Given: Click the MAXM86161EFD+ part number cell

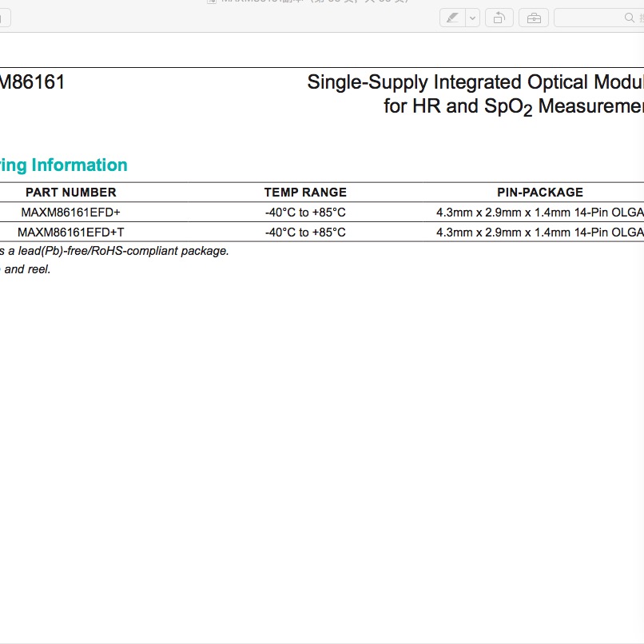Looking at the screenshot, I should click(70, 213).
